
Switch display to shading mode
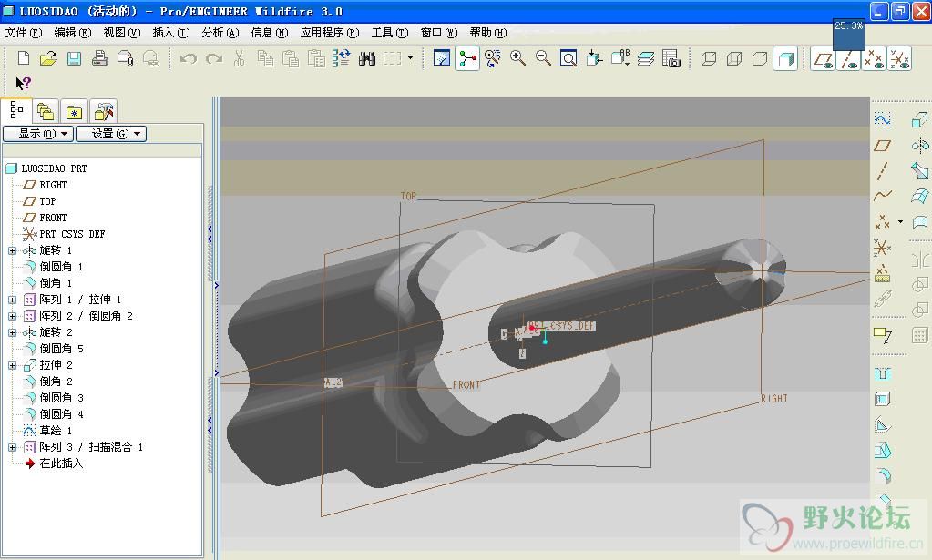786,58
